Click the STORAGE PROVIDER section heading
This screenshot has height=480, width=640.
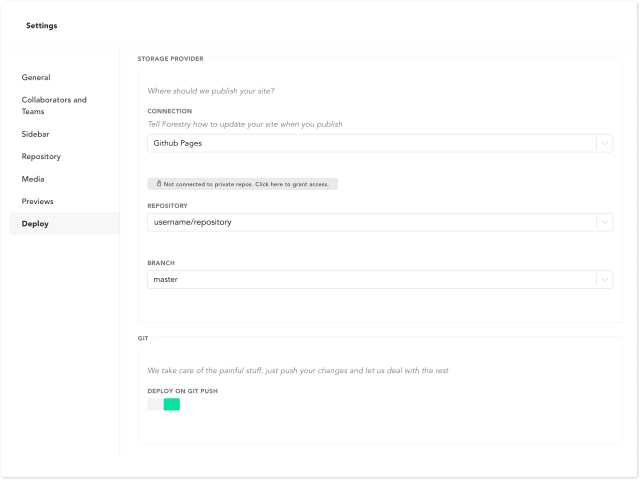(x=171, y=59)
